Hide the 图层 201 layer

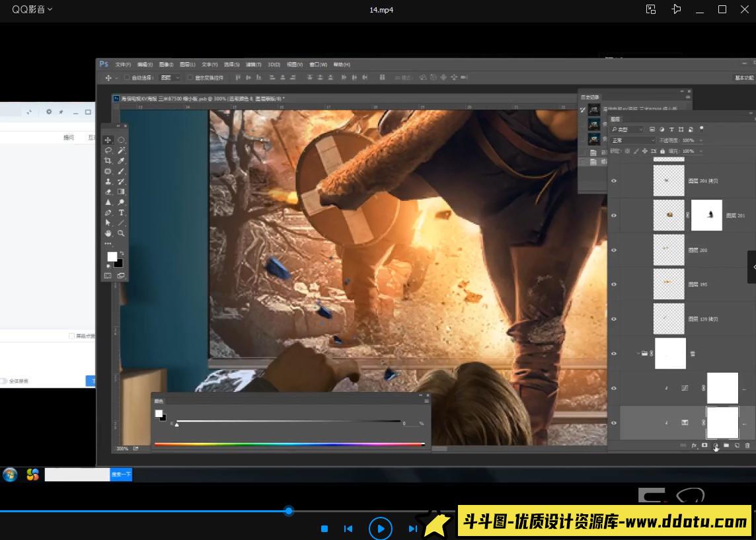tap(614, 215)
